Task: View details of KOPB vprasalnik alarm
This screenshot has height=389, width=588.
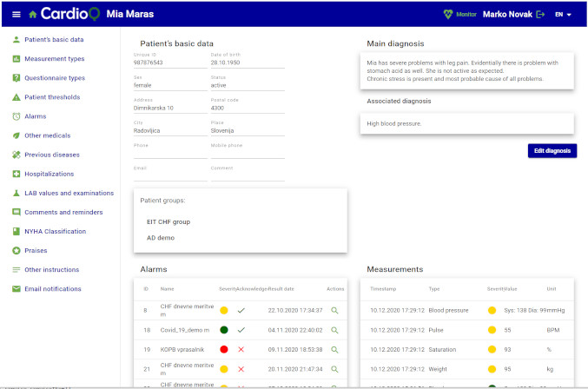Action: pyautogui.click(x=334, y=350)
